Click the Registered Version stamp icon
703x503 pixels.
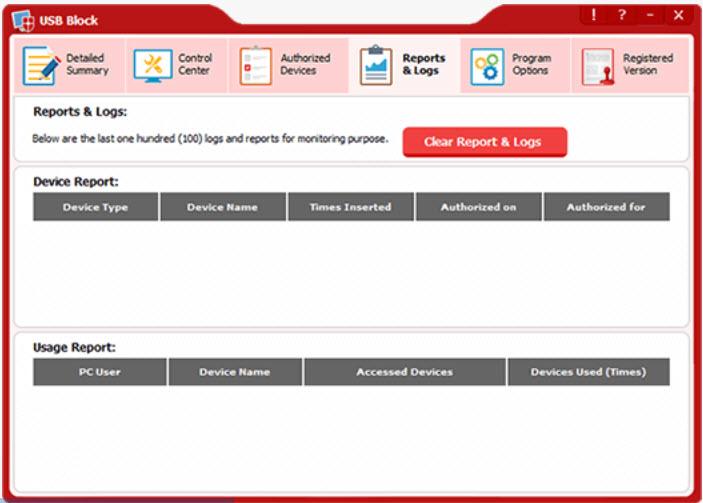tap(598, 66)
